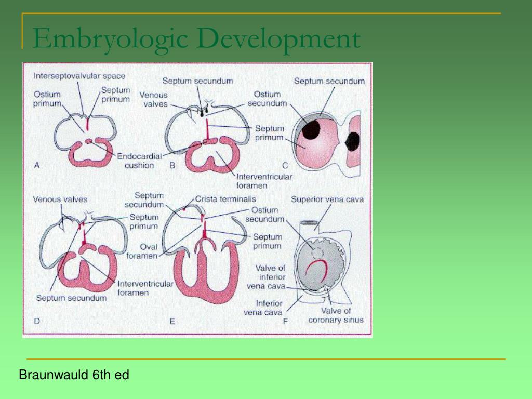Click the 'Ostium secundum' label near panel E
Viewport: 532px width, 399px height.
point(264,215)
